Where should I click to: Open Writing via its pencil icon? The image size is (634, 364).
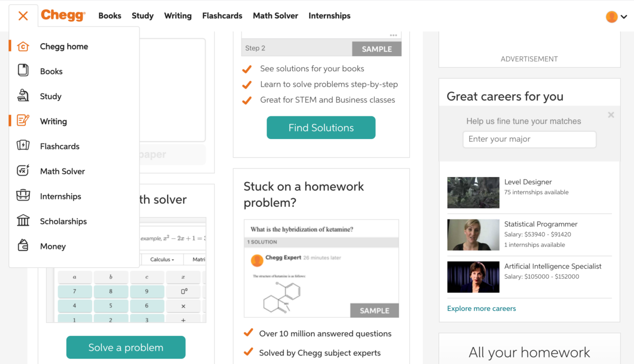23,121
